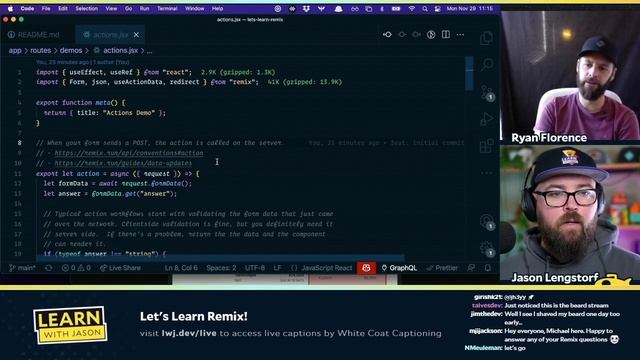Change file encoding UTF-8
640x360 pixels.
255,268
